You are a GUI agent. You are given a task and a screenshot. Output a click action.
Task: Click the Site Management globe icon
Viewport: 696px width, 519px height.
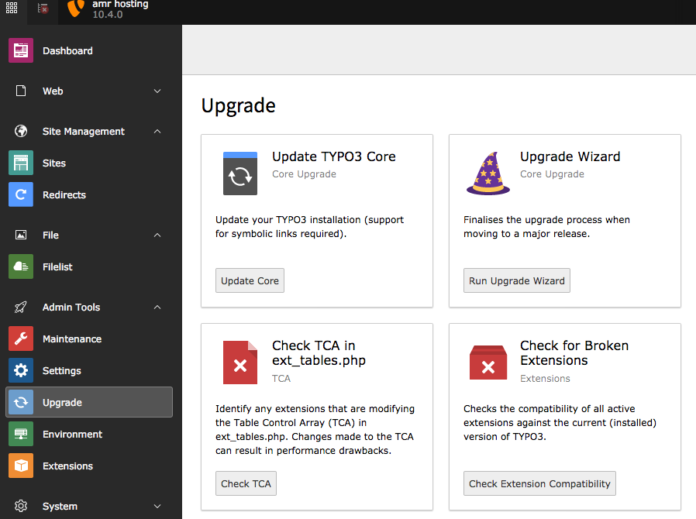coord(21,131)
